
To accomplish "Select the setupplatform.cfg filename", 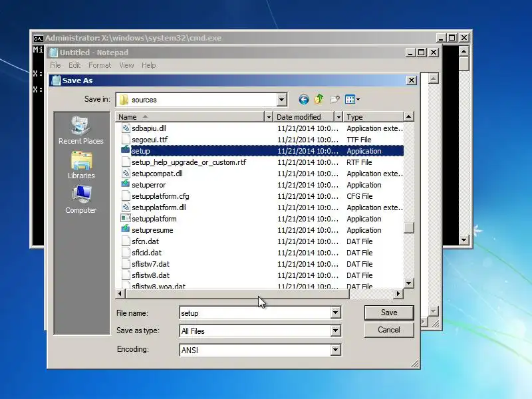I will (x=160, y=196).
